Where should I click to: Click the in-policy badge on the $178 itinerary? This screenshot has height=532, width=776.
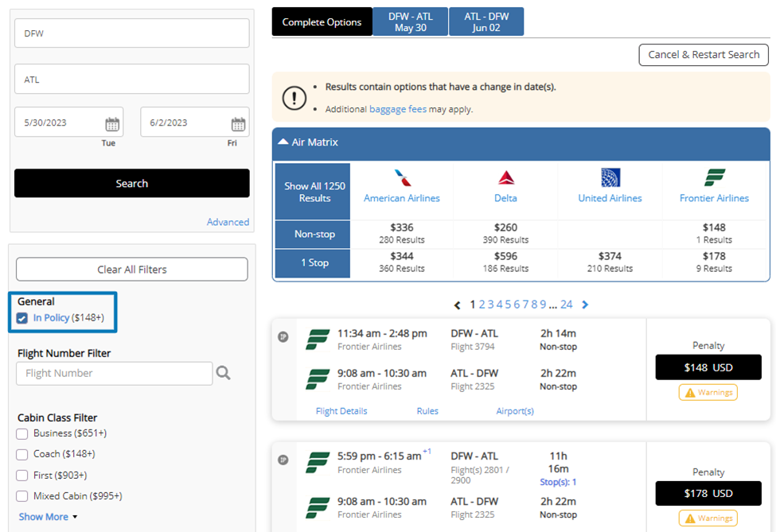tap(283, 460)
